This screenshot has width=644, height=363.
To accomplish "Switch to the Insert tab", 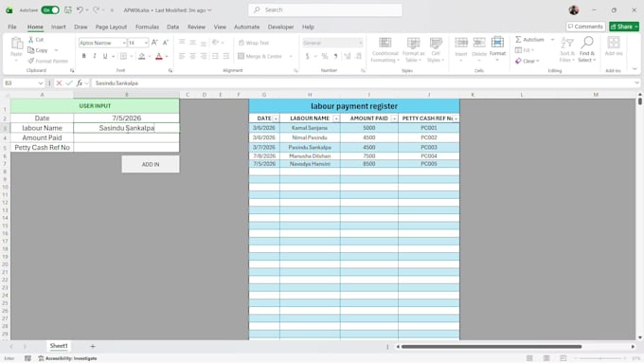I will point(59,27).
